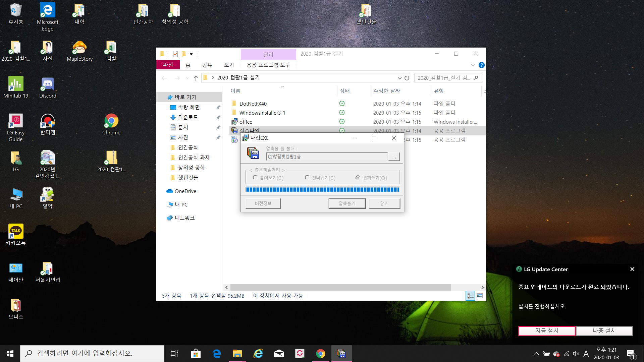Screen dimensions: 644x362
Task: Open Microsoft Store from taskbar
Action: coord(196,354)
